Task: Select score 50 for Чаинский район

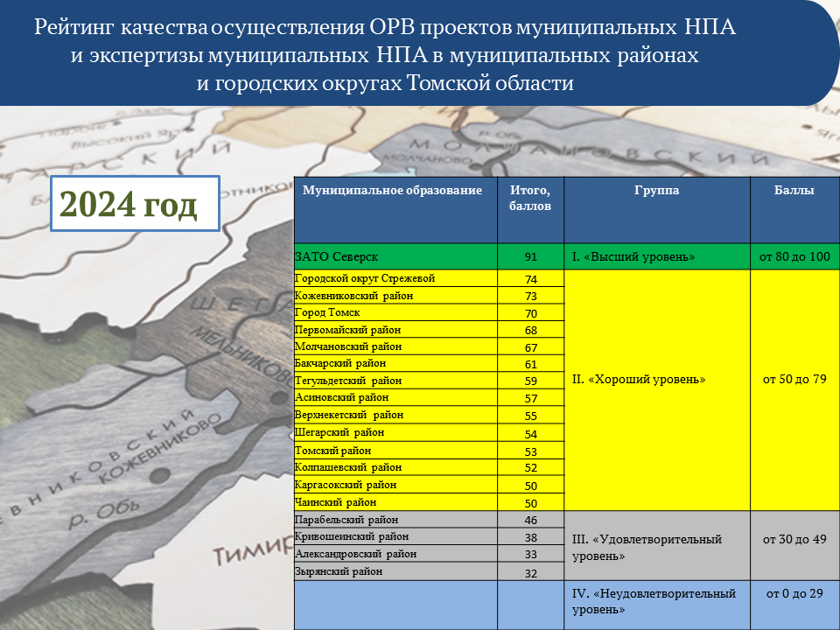Action: point(530,502)
